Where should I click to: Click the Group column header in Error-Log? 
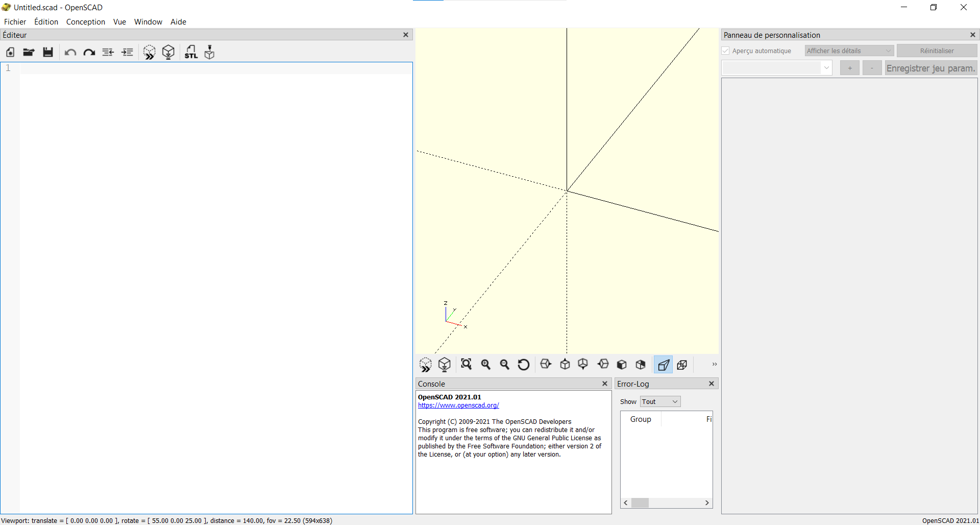641,419
